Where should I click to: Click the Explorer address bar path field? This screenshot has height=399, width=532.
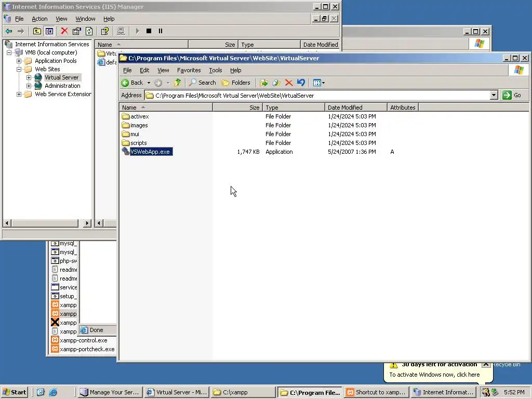[317, 96]
